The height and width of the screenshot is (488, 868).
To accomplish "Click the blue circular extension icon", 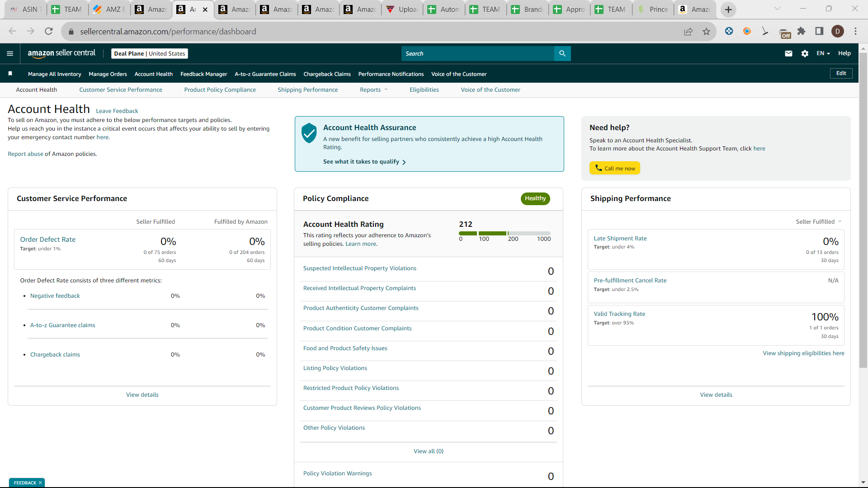I will pyautogui.click(x=729, y=31).
